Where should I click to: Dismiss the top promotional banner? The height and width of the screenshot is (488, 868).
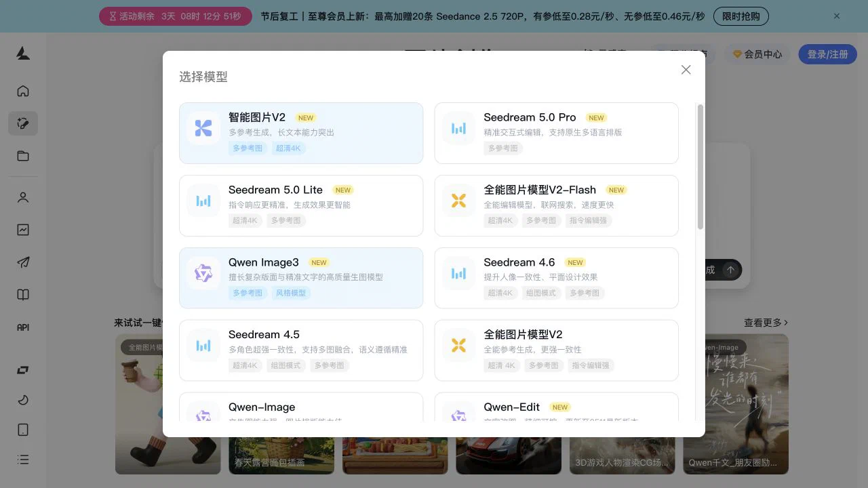tap(837, 16)
